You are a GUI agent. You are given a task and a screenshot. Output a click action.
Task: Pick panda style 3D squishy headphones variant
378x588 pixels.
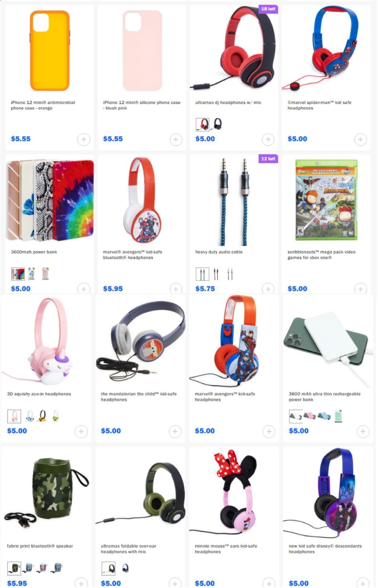tap(30, 416)
